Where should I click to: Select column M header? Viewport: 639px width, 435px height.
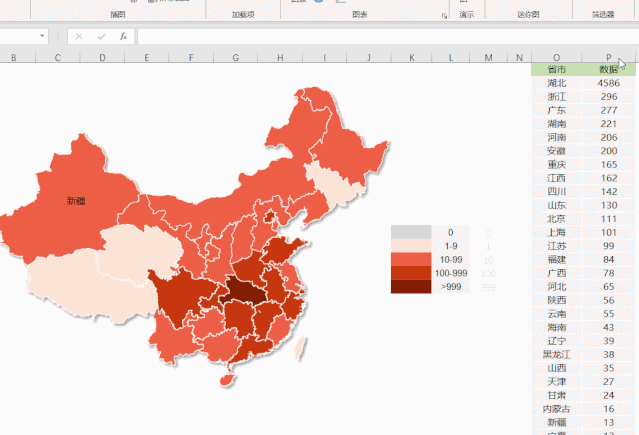click(488, 57)
